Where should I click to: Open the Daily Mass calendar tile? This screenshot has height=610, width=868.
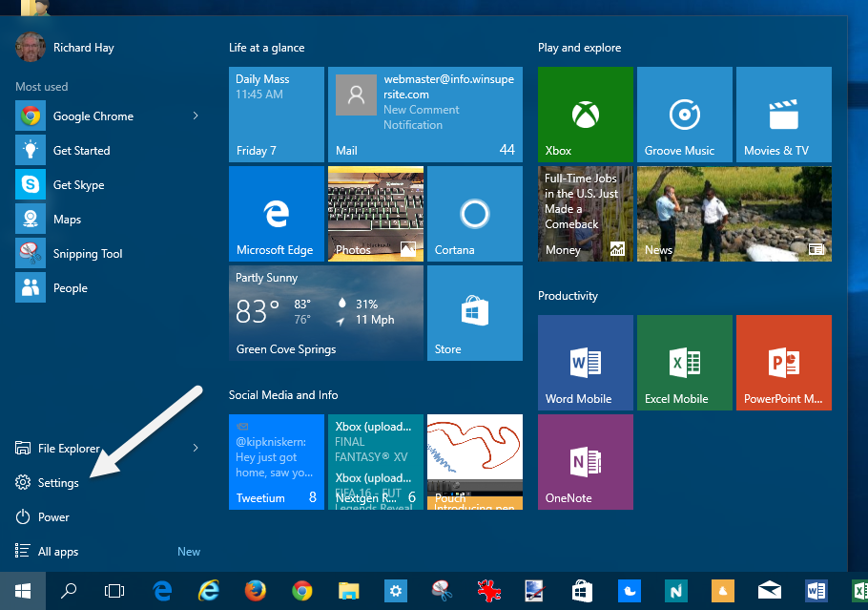277,115
